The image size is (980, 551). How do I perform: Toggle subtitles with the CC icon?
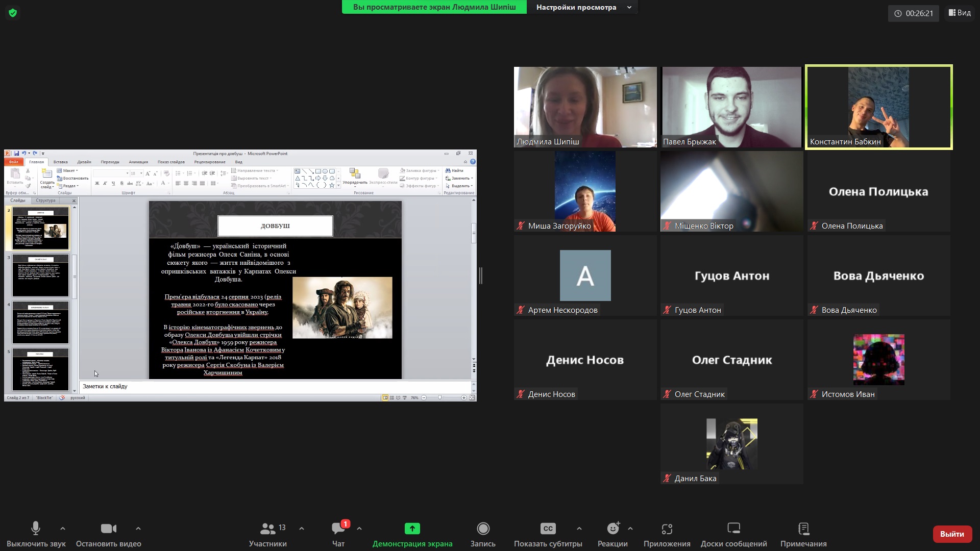coord(548,529)
